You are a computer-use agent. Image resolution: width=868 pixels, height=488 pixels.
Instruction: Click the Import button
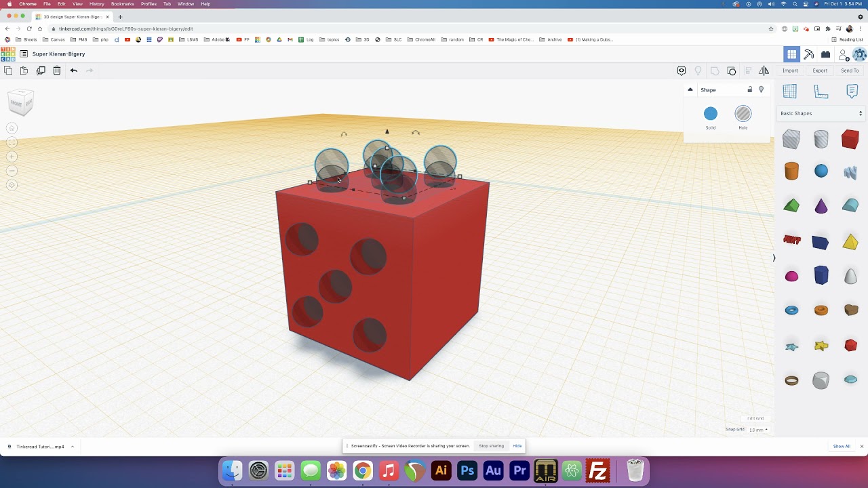click(790, 70)
